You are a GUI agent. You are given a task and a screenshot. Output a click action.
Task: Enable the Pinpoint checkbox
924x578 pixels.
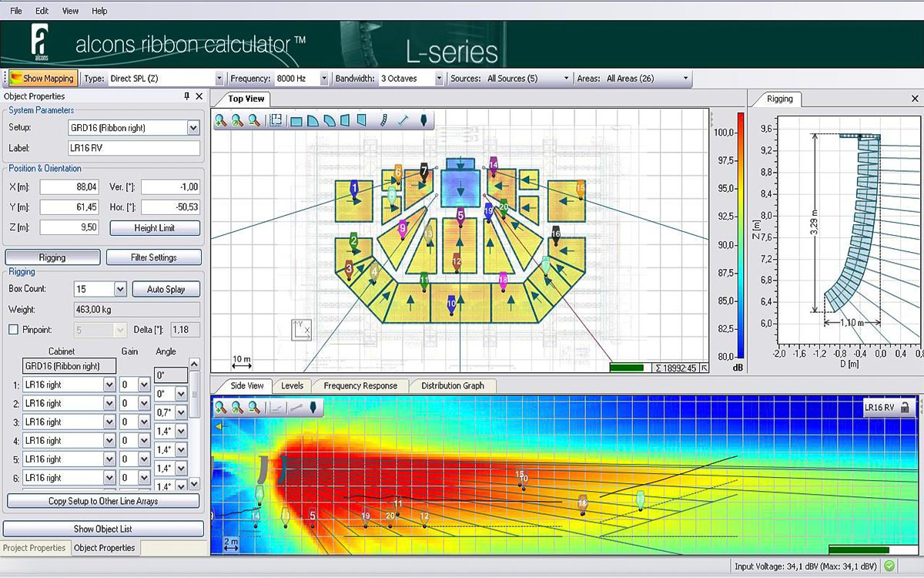pyautogui.click(x=13, y=330)
